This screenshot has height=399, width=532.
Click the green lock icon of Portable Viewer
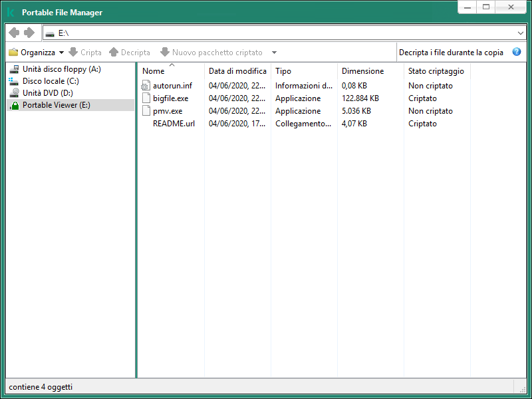point(14,104)
